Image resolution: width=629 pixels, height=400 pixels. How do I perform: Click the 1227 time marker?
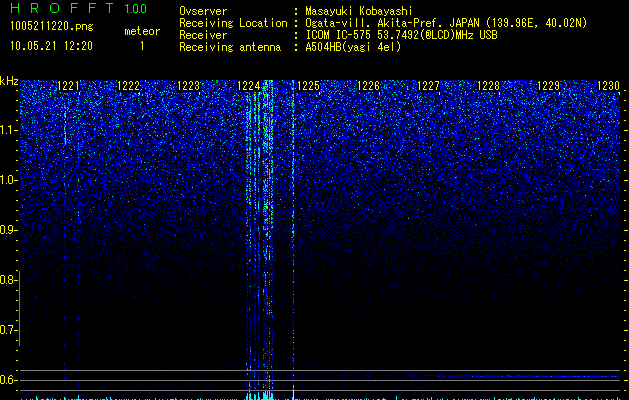[428, 86]
